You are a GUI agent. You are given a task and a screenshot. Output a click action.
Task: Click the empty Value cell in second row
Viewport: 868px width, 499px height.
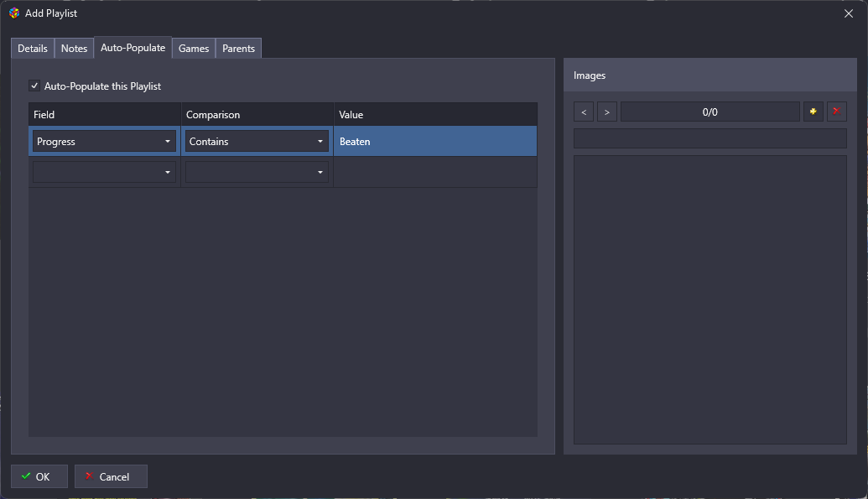[435, 172]
